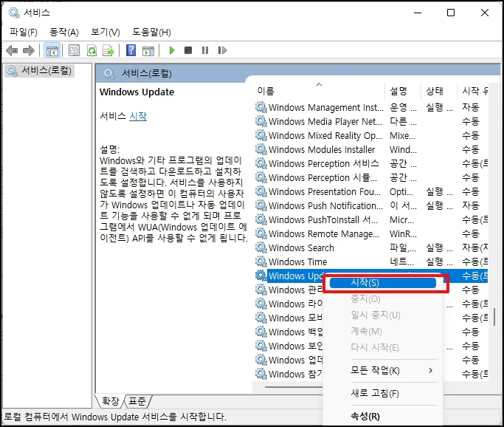Click the green Start Service play icon

[172, 50]
